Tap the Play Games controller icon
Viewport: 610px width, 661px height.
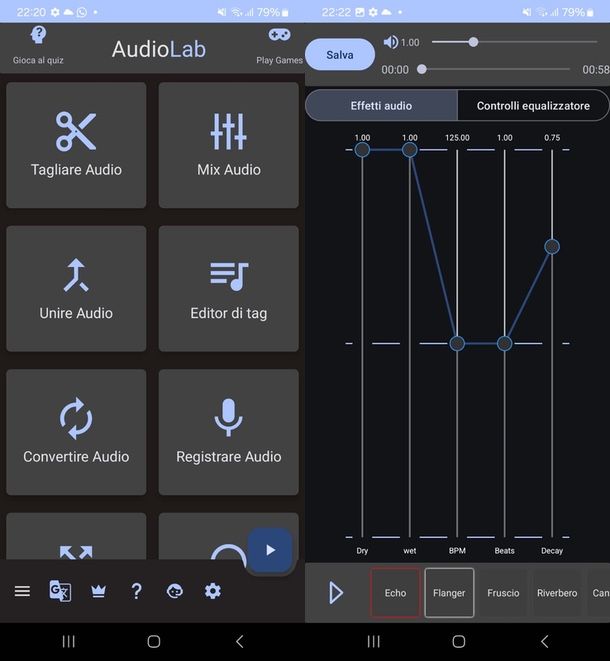click(x=279, y=35)
